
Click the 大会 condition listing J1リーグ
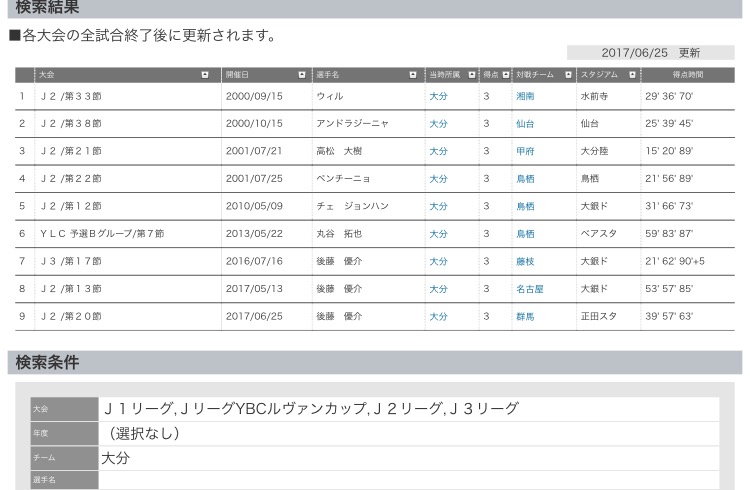click(x=408, y=409)
